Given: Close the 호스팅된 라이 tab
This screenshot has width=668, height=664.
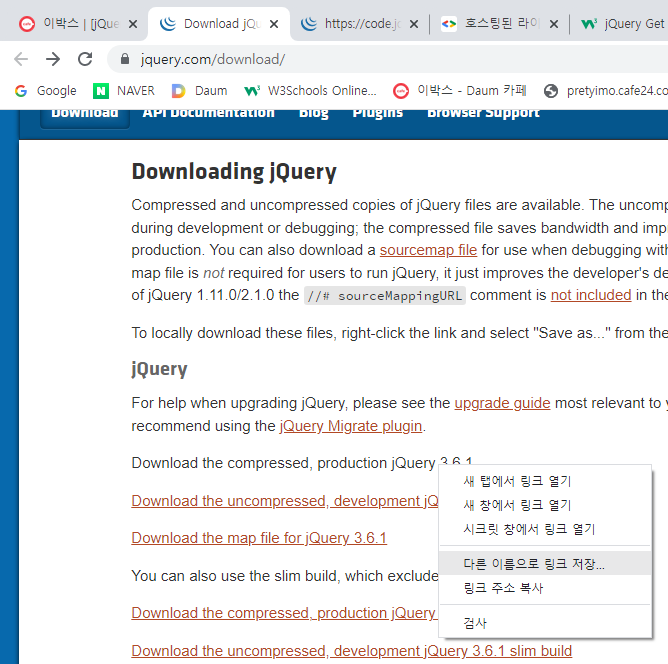Looking at the screenshot, I should 554,24.
